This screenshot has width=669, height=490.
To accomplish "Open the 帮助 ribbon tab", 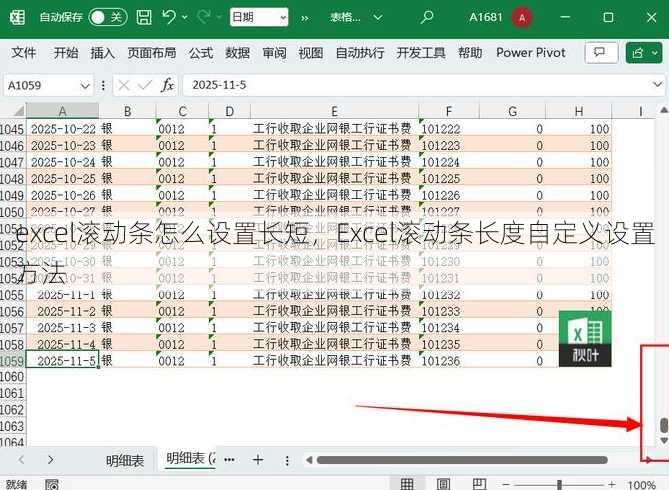I will (470, 53).
